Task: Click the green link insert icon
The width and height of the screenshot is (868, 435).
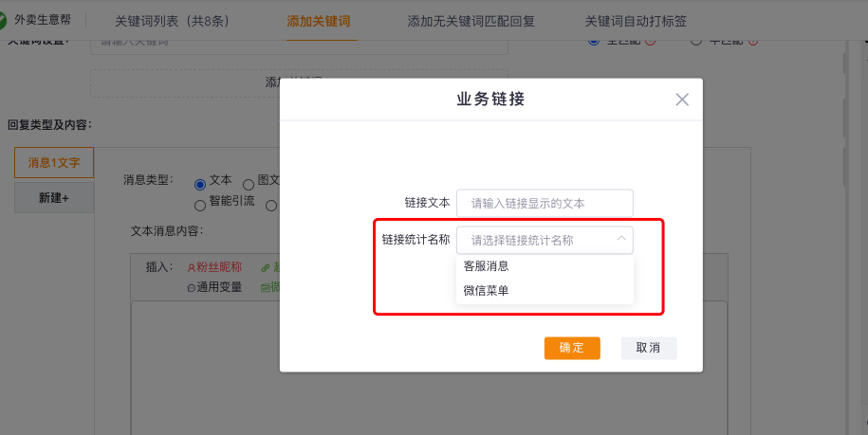Action: coord(266,267)
